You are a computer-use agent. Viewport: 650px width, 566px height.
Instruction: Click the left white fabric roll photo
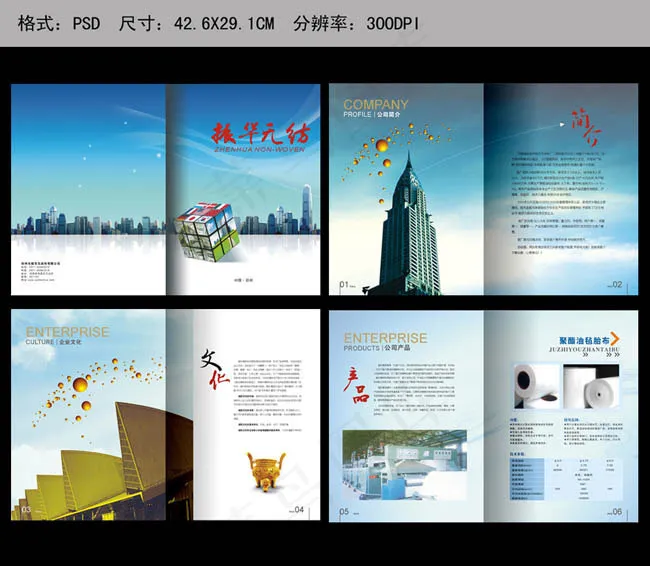click(537, 386)
